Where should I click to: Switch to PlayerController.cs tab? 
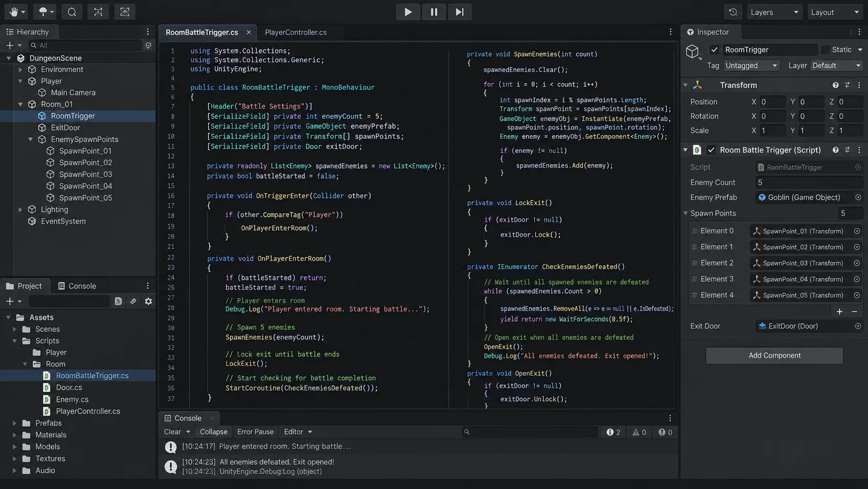pos(296,32)
